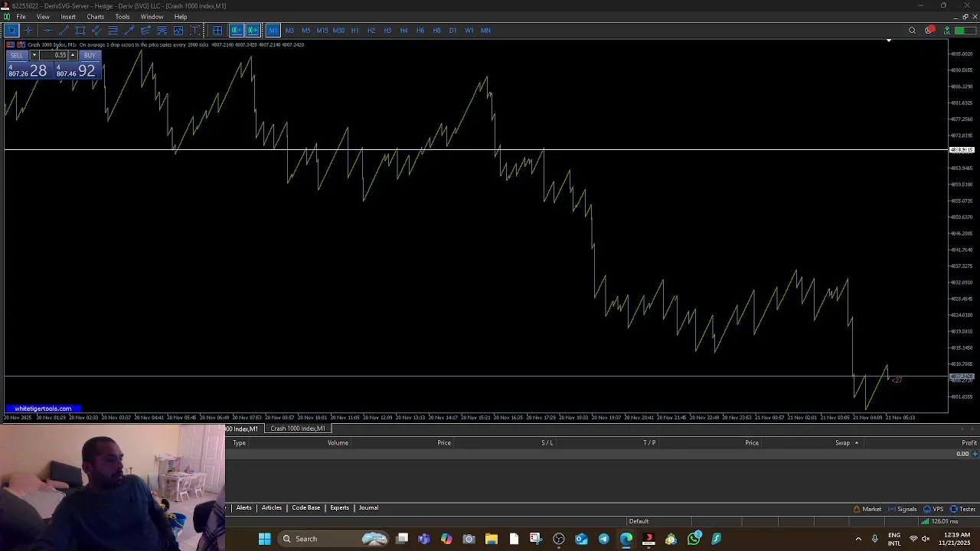Click the green algo trading icon
This screenshot has height=551, width=980.
coord(947,31)
